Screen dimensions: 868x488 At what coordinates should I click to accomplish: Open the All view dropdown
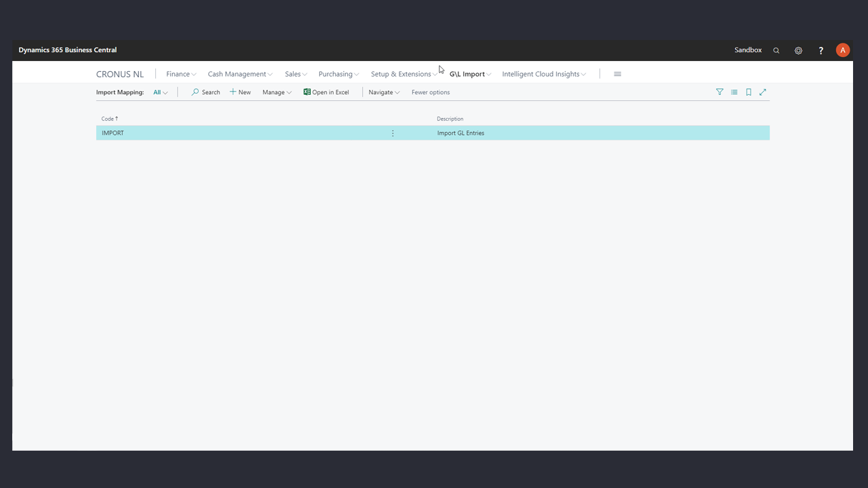[x=160, y=92]
